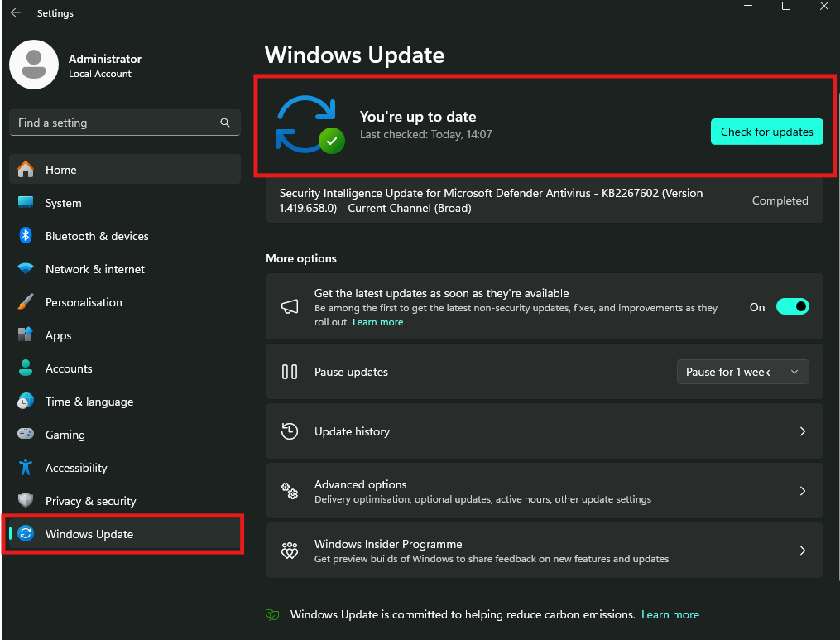The height and width of the screenshot is (640, 840).
Task: Click the Home house icon
Action: 25,170
